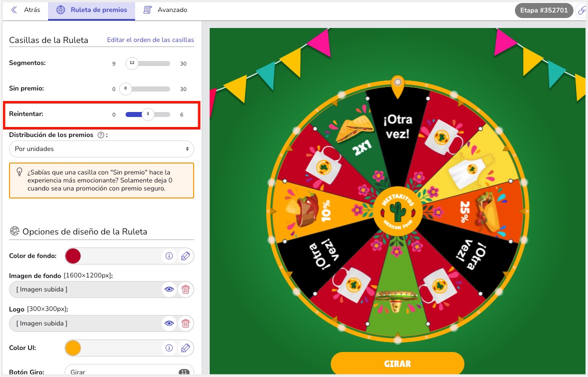The width and height of the screenshot is (588, 377).
Task: Click the Reintentar slider handle showing 3
Action: pos(148,114)
